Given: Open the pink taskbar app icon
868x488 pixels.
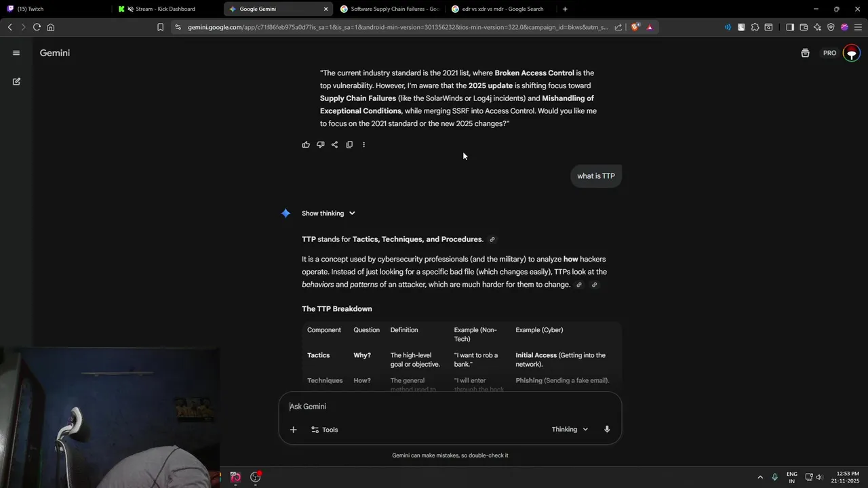Looking at the screenshot, I should coord(235,477).
